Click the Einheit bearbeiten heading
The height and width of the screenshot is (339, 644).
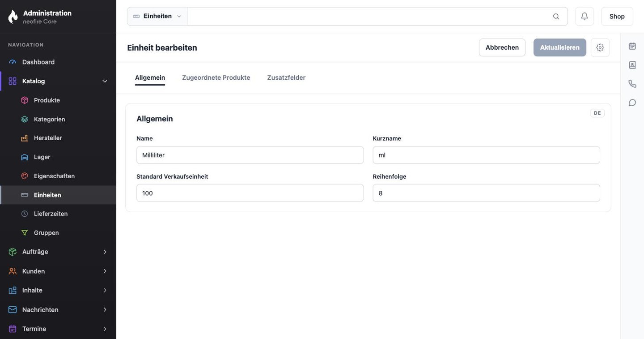(x=162, y=47)
